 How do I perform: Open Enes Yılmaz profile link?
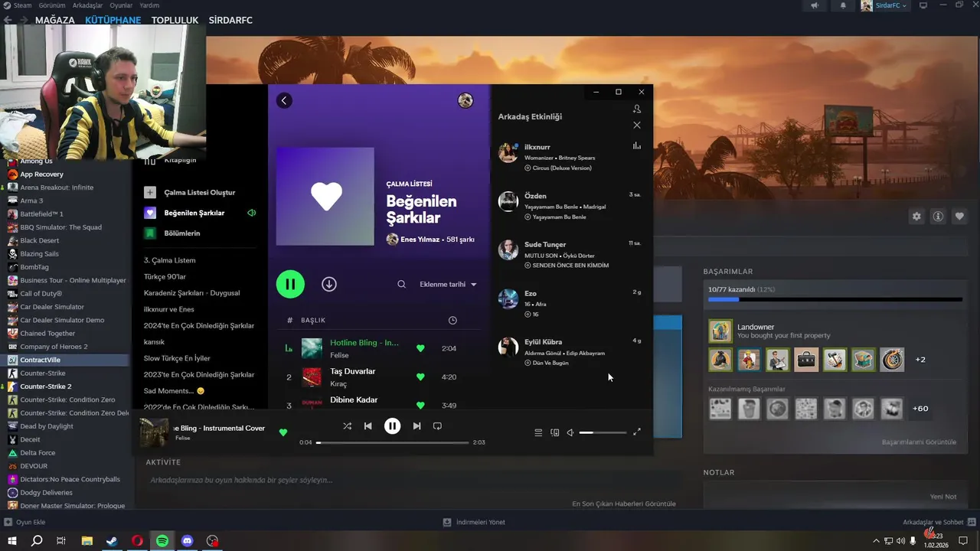[x=420, y=240]
